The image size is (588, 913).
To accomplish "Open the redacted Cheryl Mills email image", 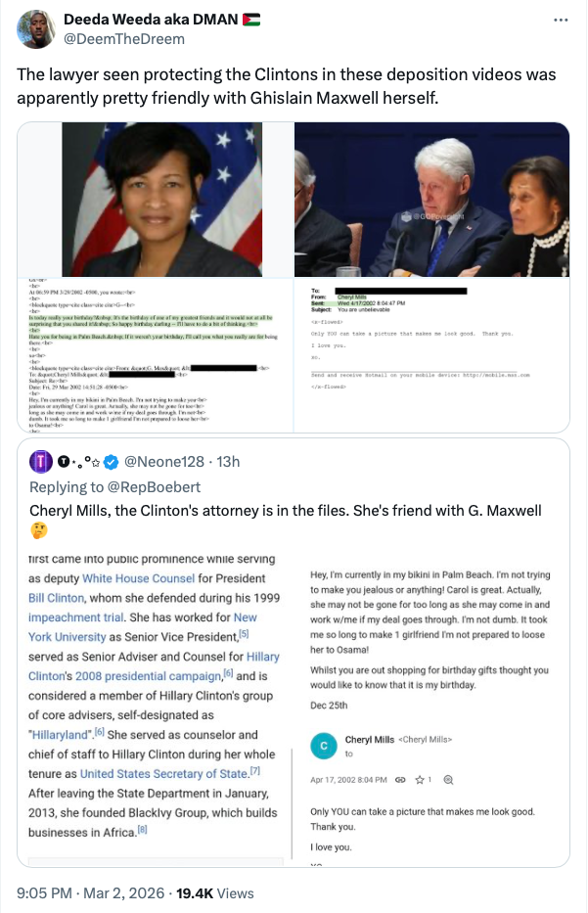I will point(432,355).
